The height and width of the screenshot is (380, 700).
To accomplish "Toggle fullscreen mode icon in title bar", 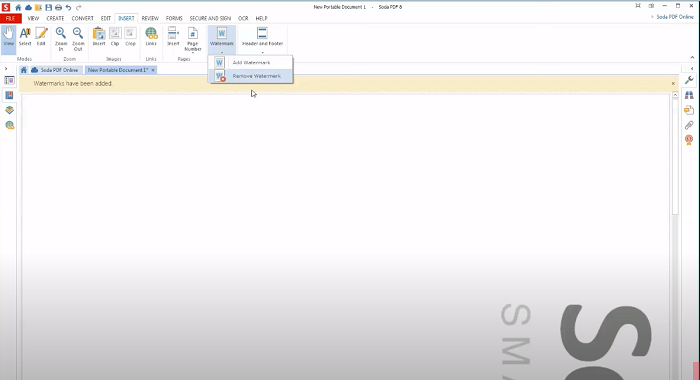I will pyautogui.click(x=638, y=6).
